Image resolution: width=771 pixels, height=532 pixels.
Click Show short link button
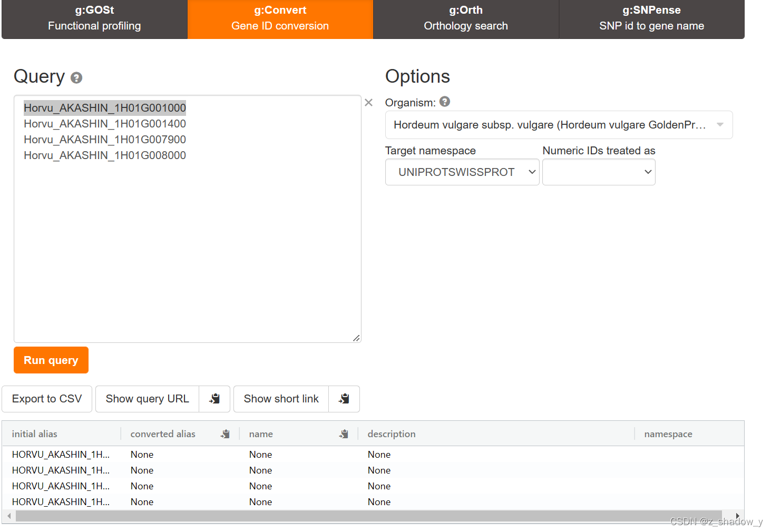(281, 399)
